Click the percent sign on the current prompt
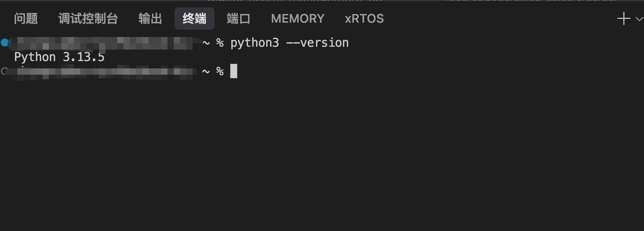Image resolution: width=644 pixels, height=231 pixels. point(220,71)
